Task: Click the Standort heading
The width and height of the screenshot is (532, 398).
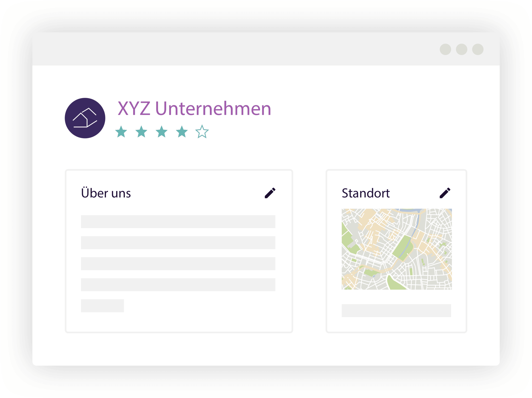Action: point(366,193)
